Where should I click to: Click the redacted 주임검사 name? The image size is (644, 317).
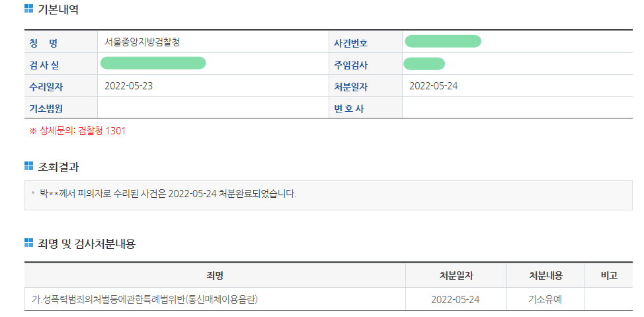424,64
